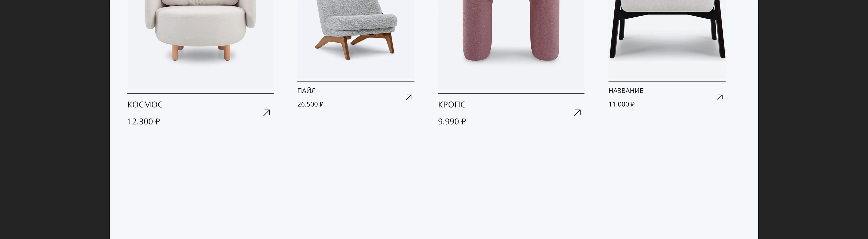The width and height of the screenshot is (868, 239).
Task: Click the 12.300 ₽ price
Action: click(x=143, y=122)
